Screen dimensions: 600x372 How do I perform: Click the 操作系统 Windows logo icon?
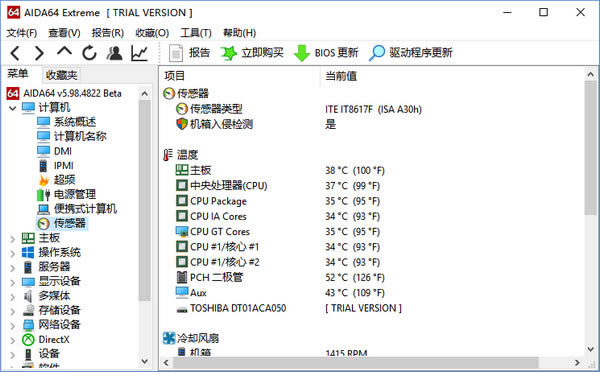(28, 253)
